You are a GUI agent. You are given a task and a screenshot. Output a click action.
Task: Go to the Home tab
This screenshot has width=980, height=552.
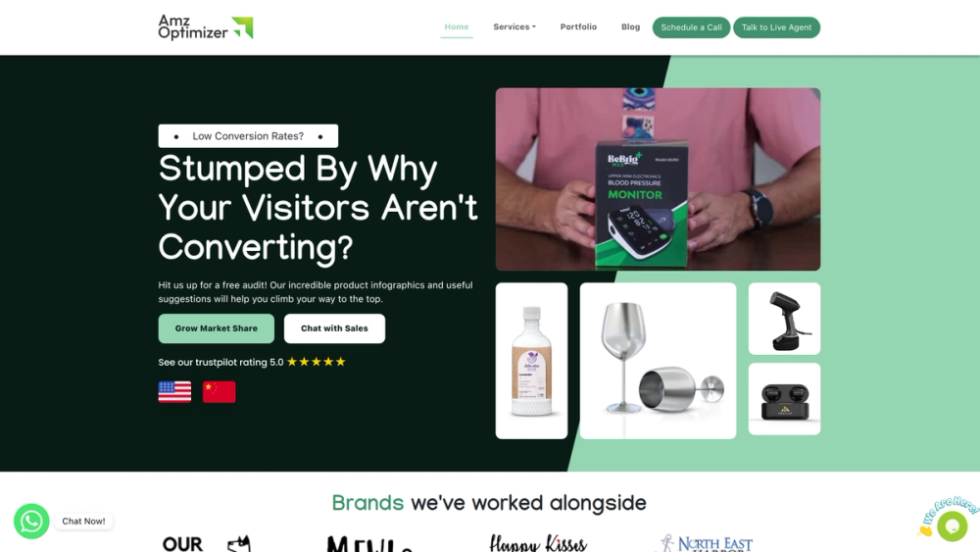click(x=457, y=26)
